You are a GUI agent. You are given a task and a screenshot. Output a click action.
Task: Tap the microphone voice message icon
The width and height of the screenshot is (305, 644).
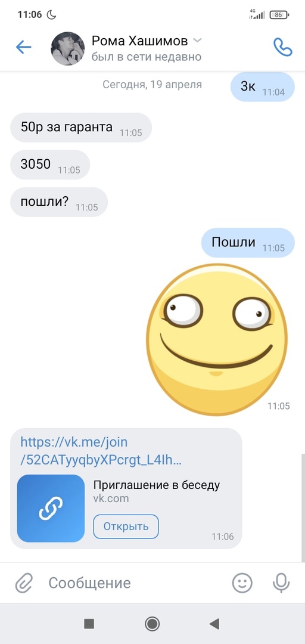pos(281,583)
